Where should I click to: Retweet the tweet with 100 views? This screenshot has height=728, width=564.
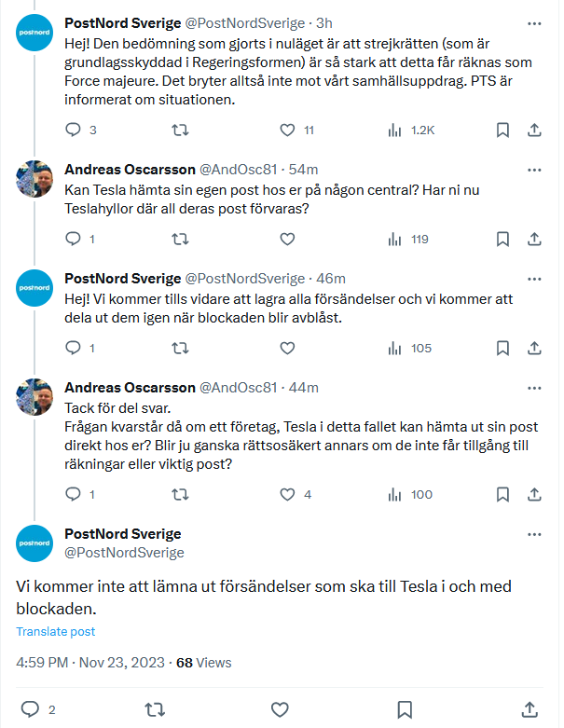click(x=181, y=494)
